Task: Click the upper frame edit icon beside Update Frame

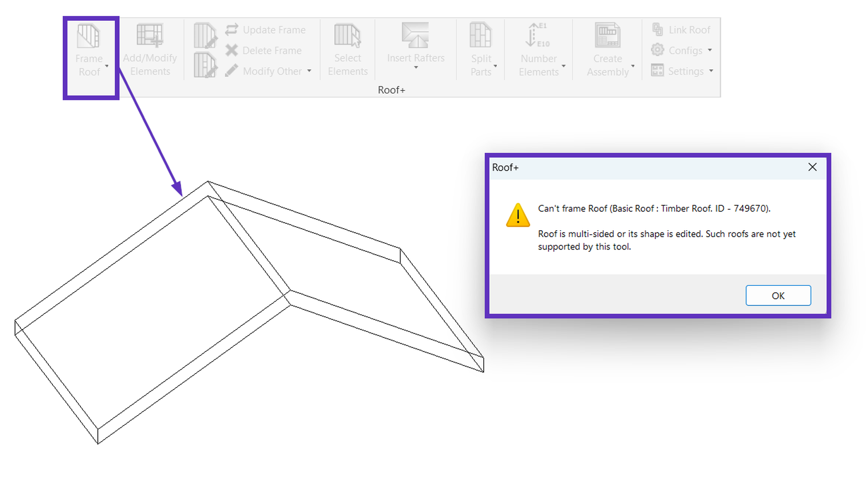Action: [x=205, y=36]
